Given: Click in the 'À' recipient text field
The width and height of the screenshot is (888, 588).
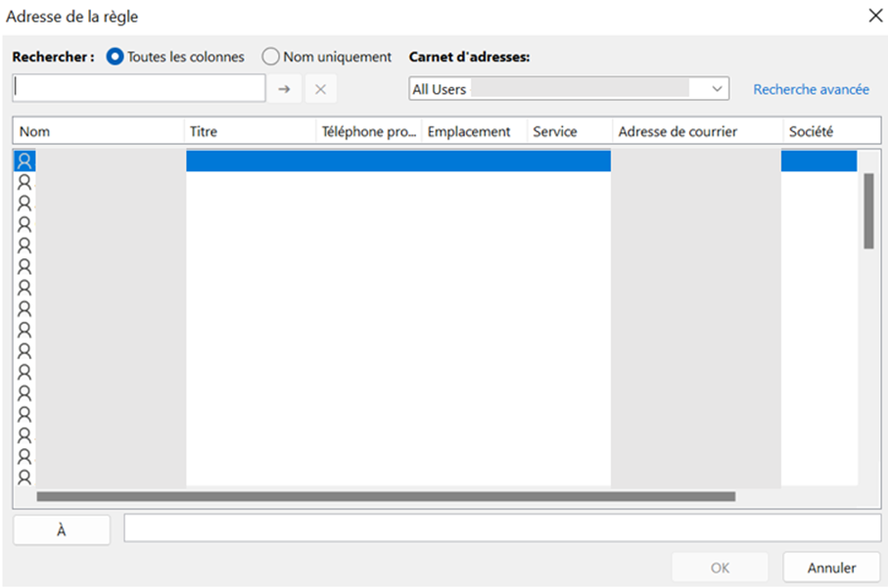Looking at the screenshot, I should 502,528.
